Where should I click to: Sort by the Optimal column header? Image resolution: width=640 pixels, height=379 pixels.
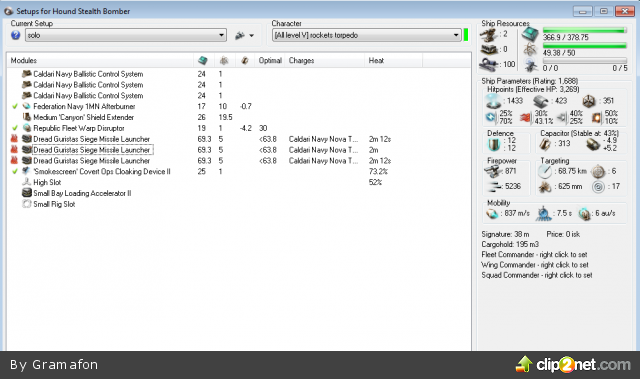270,60
